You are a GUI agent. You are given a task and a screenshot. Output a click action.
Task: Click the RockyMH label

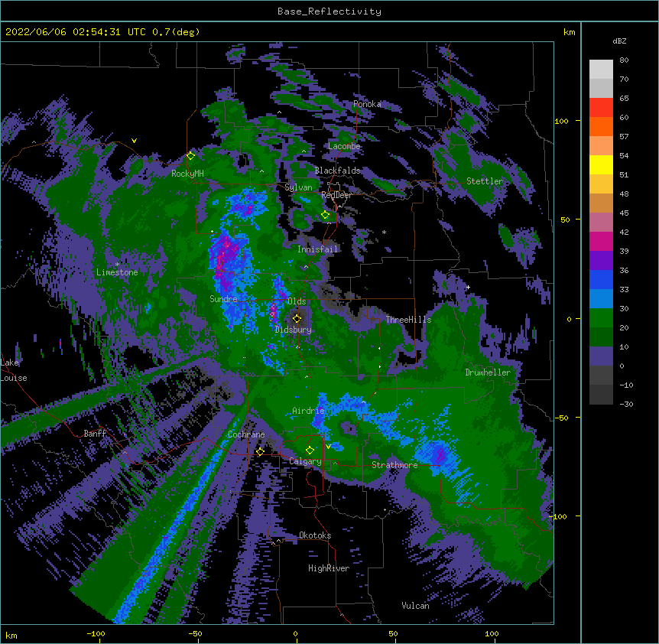pos(187,174)
